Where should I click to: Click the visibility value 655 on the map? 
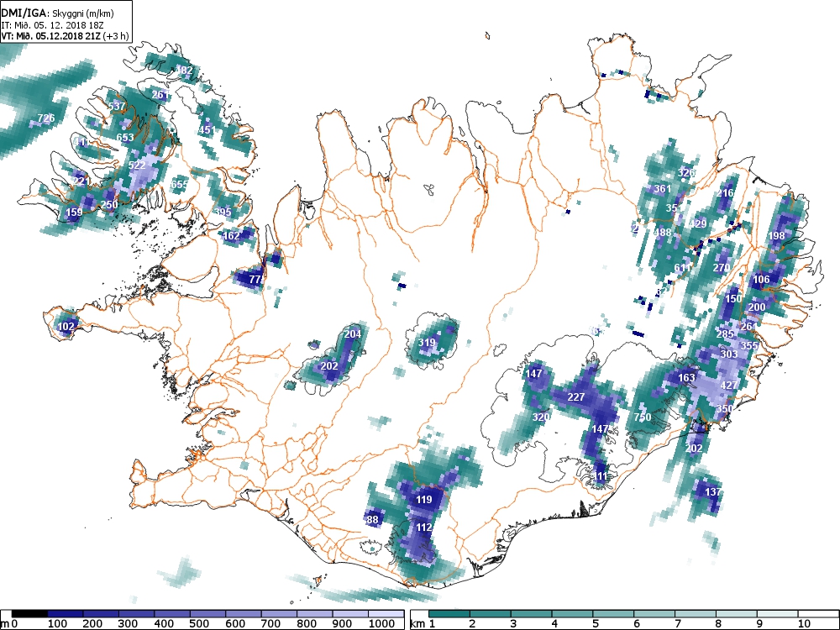(180, 184)
